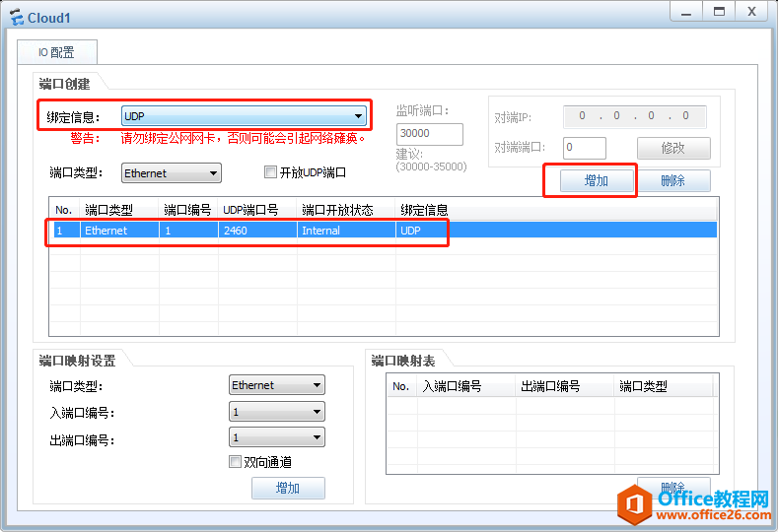
Task: Open 端口类型 Ethernet dropdown in 端口创建
Action: [172, 173]
